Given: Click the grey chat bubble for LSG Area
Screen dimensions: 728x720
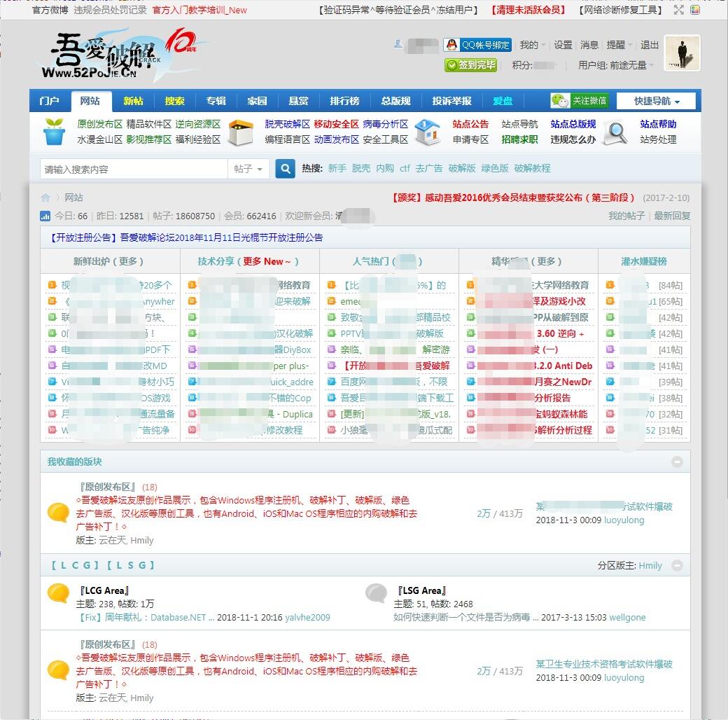Looking at the screenshot, I should pos(376,593).
